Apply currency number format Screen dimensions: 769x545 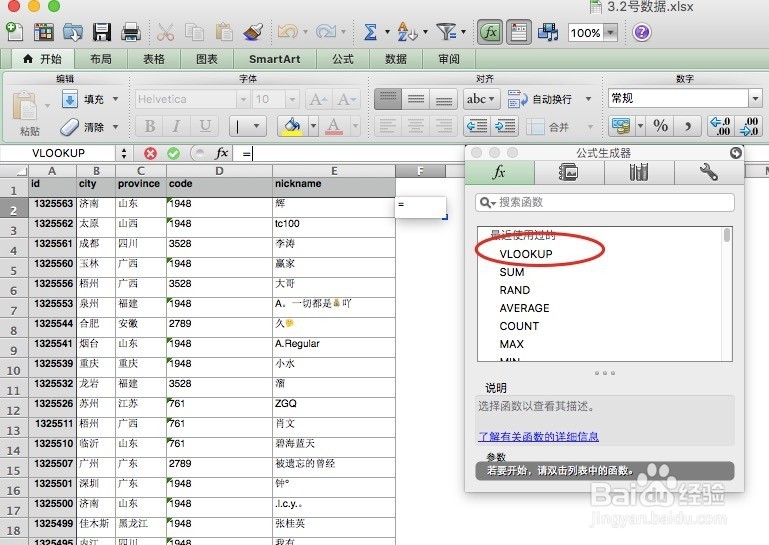pyautogui.click(x=621, y=127)
